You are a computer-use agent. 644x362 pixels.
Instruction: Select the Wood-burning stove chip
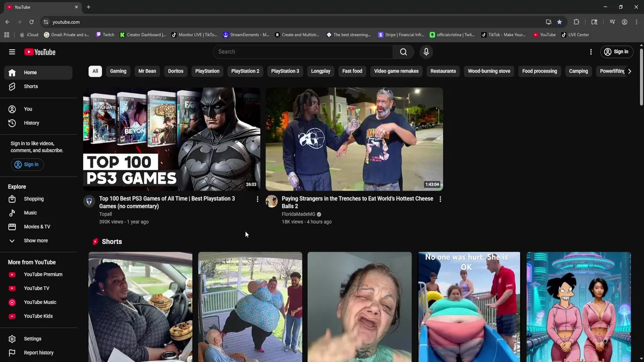coord(489,71)
